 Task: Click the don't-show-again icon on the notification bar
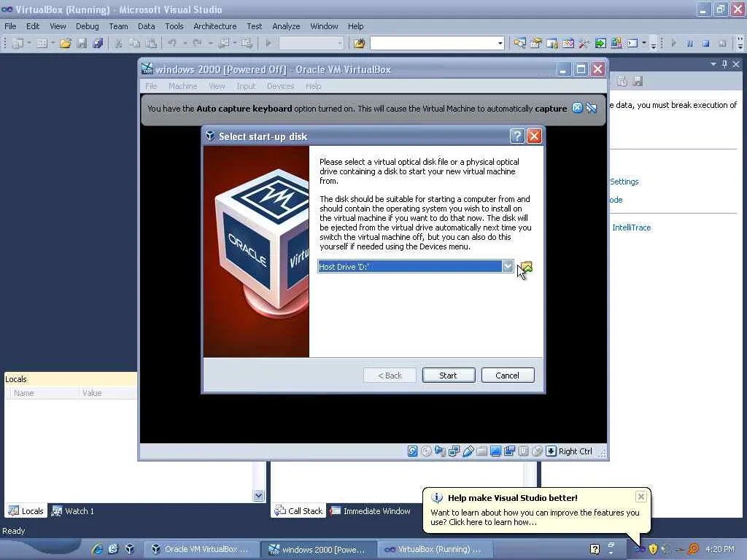pos(591,108)
